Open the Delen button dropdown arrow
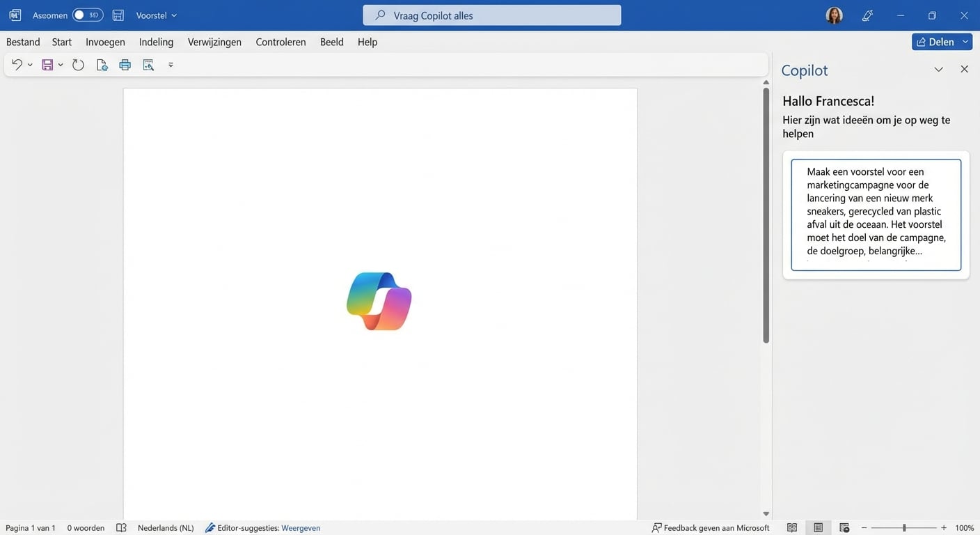The height and width of the screenshot is (535, 980). 965,42
